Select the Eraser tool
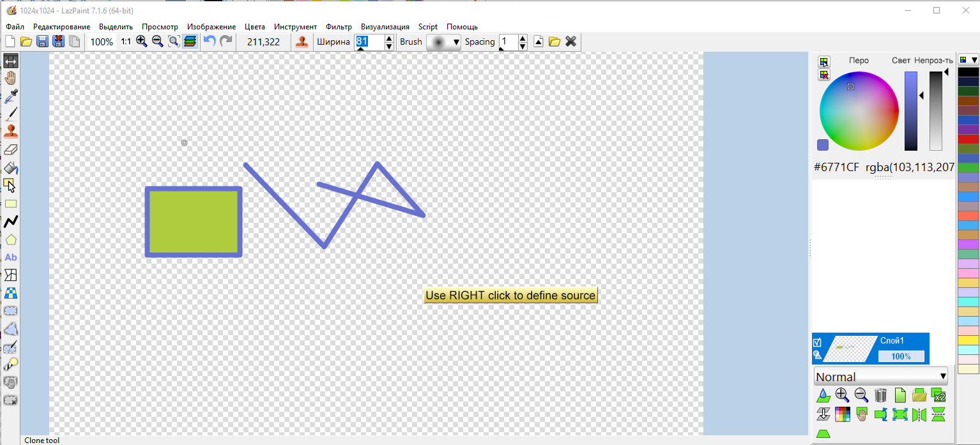The width and height of the screenshot is (980, 445). 10,149
